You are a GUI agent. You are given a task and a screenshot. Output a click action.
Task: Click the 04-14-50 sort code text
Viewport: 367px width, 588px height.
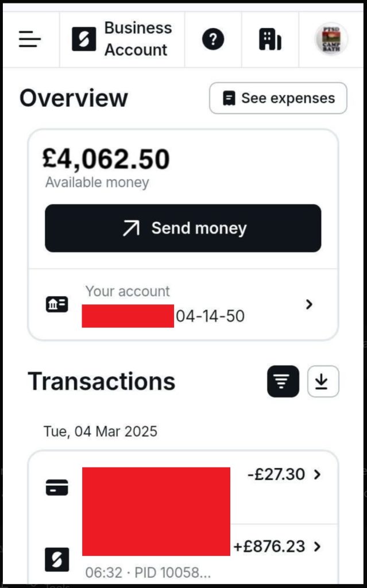coord(210,316)
